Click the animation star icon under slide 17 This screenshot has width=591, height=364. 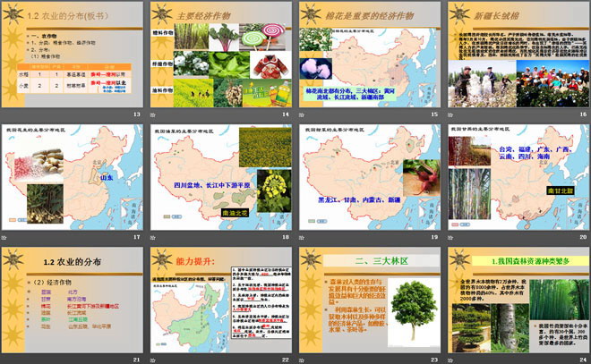(x=4, y=238)
